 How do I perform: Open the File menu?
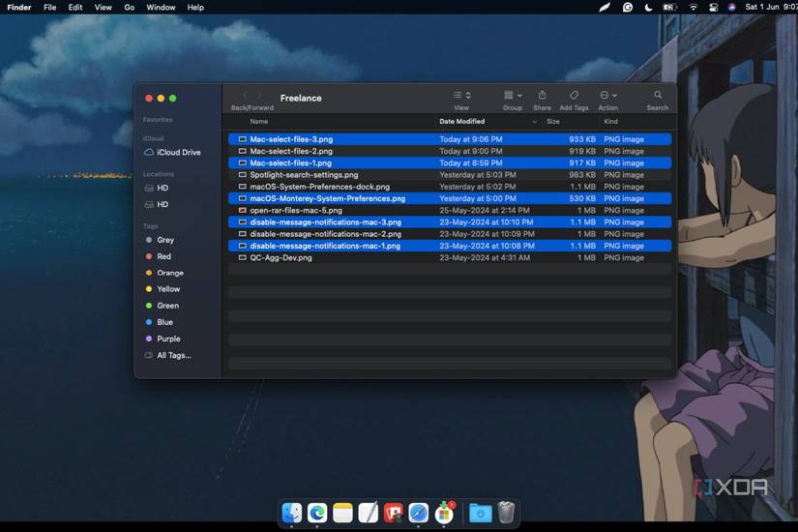[50, 7]
